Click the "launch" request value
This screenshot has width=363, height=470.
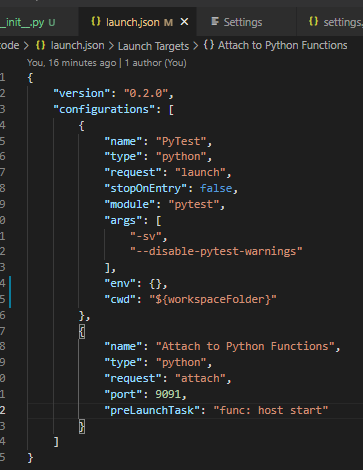tap(200, 172)
